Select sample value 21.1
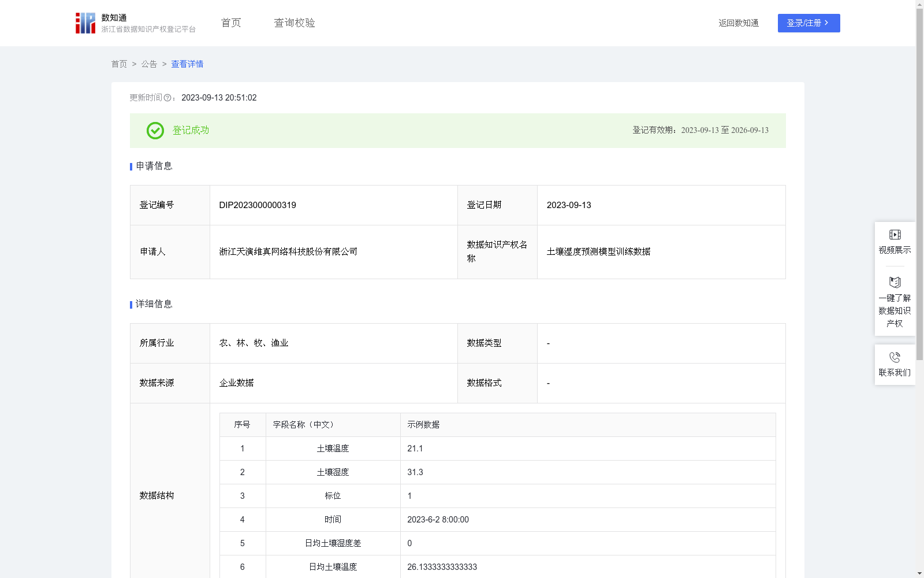Image resolution: width=924 pixels, height=578 pixels. coord(415,449)
